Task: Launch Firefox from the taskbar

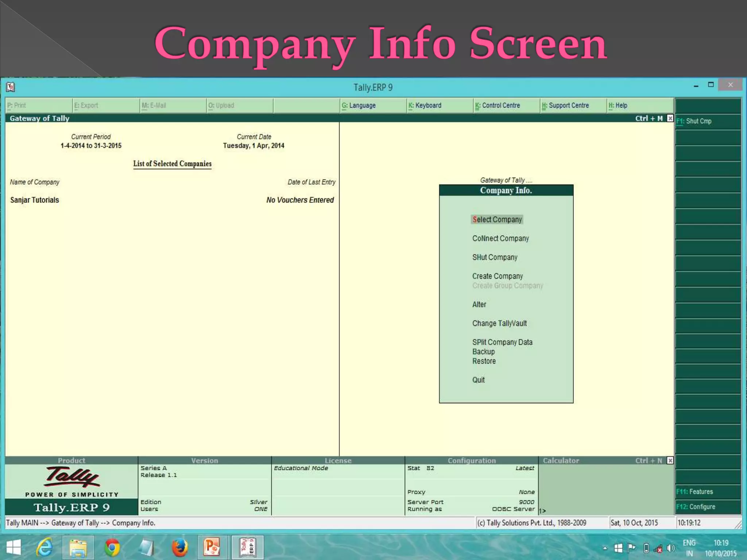Action: (x=179, y=548)
